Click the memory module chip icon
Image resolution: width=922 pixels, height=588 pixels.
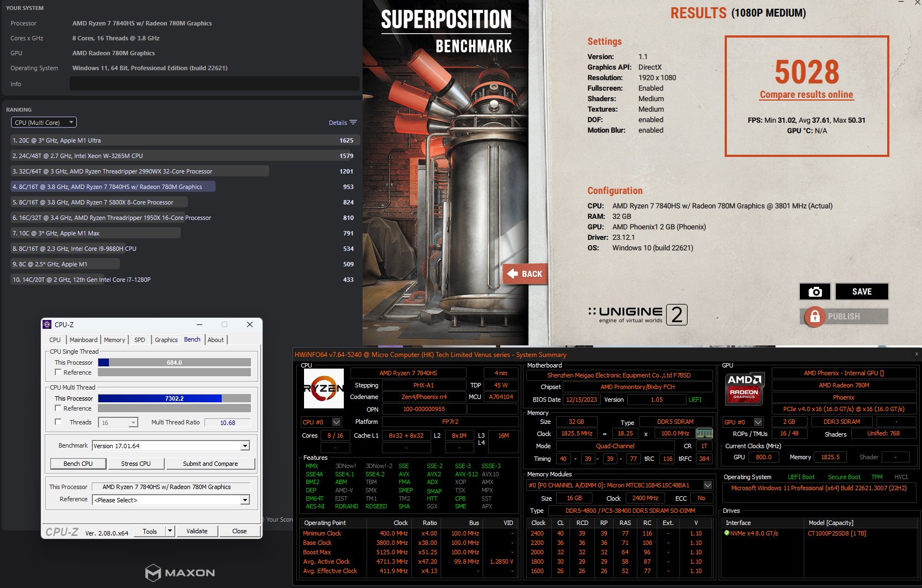click(704, 434)
